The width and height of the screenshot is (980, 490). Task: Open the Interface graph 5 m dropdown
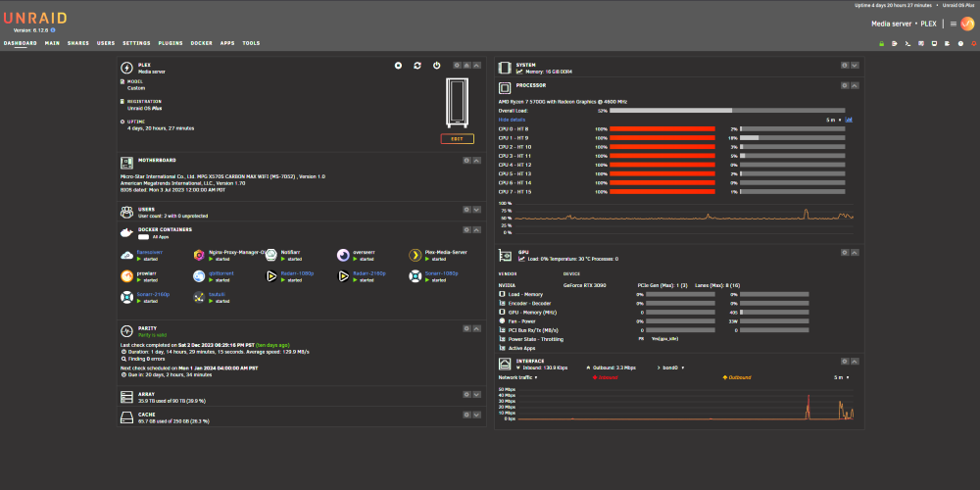(841, 377)
